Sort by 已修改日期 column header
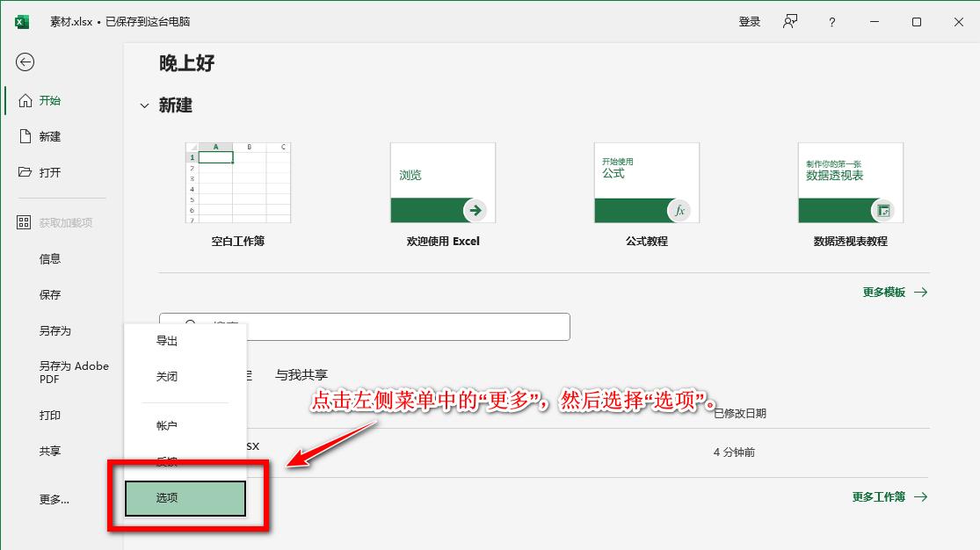 click(x=740, y=413)
